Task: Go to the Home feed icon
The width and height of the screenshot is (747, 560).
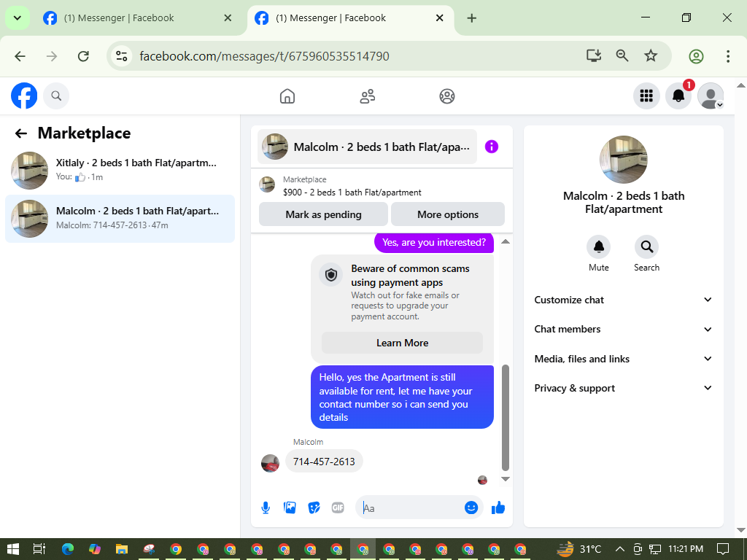Action: (x=287, y=96)
